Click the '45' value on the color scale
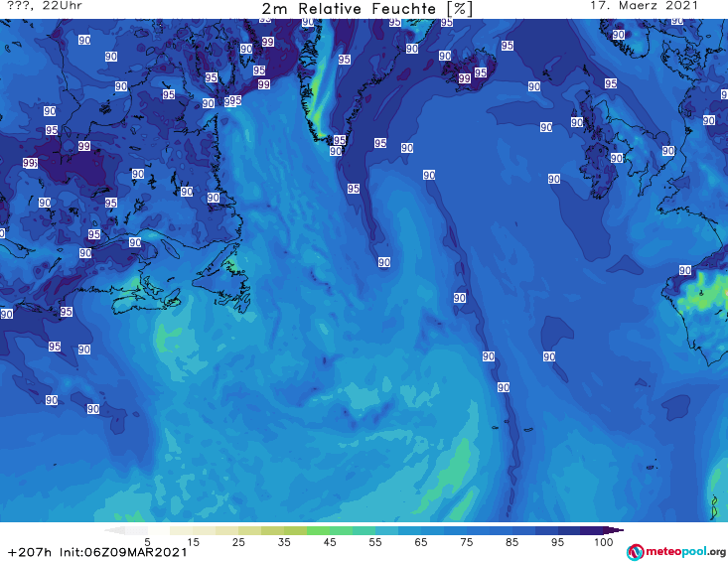 tap(329, 542)
